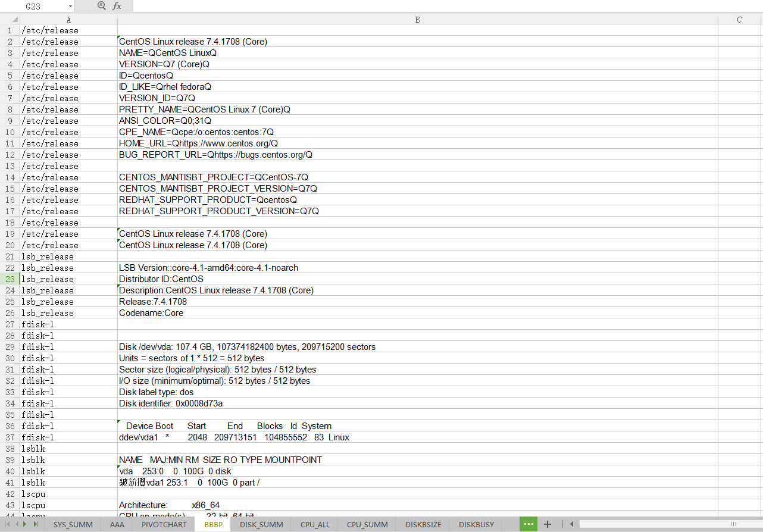This screenshot has height=532, width=763.
Task: Click cell 'Disk identifier: 0x0008d73a'
Action: click(418, 403)
